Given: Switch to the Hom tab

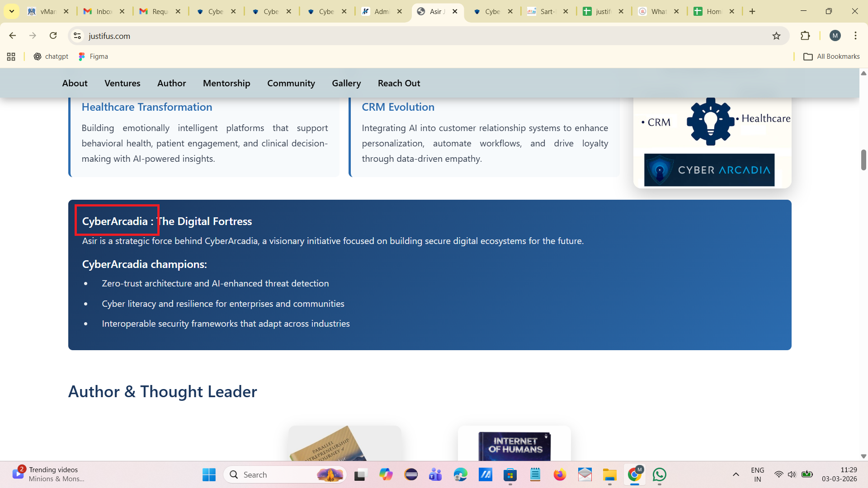Looking at the screenshot, I should [714, 11].
